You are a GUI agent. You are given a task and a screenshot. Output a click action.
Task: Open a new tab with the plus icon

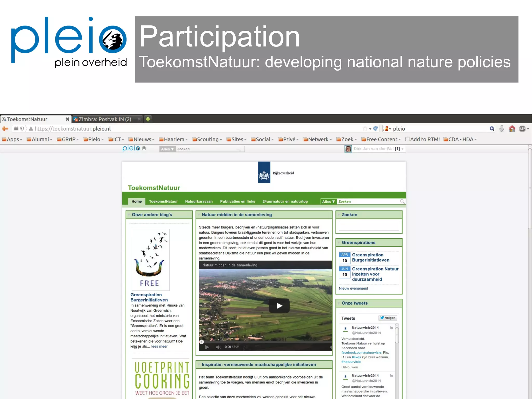coord(148,119)
